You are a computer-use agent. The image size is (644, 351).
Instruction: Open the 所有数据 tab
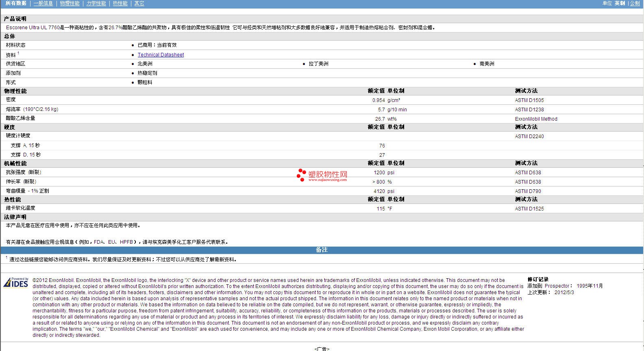[16, 3]
